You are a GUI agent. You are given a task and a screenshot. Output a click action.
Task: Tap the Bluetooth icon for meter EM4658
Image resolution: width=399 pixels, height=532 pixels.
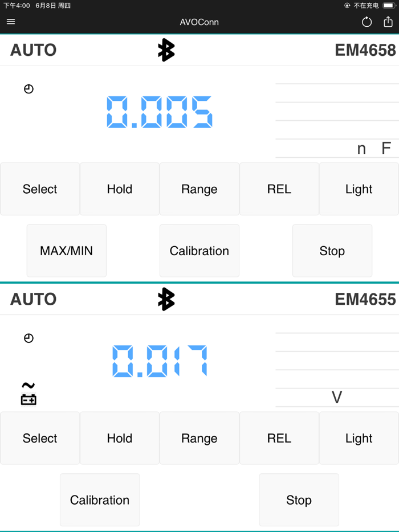click(166, 50)
